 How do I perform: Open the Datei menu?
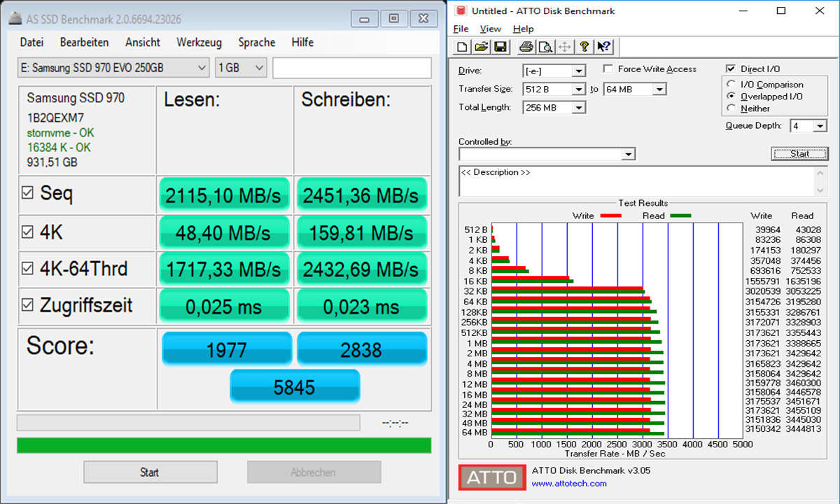31,42
